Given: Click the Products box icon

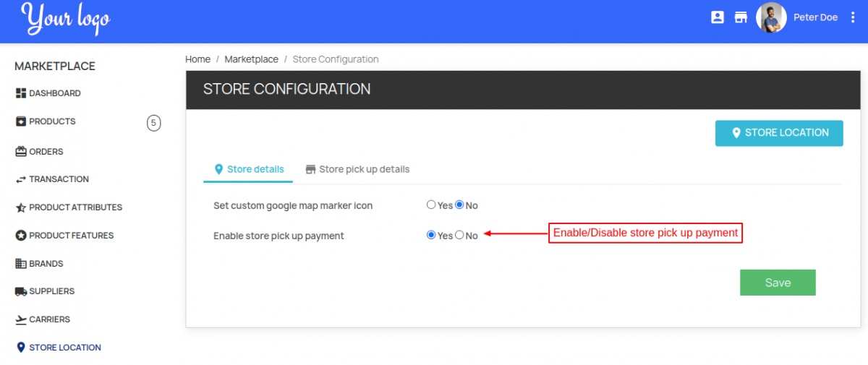Looking at the screenshot, I should (21, 121).
